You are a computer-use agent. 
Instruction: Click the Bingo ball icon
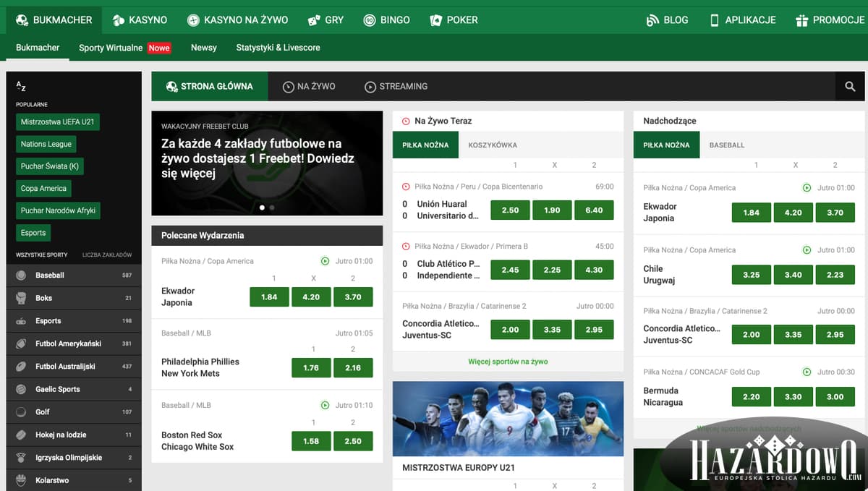click(x=370, y=20)
